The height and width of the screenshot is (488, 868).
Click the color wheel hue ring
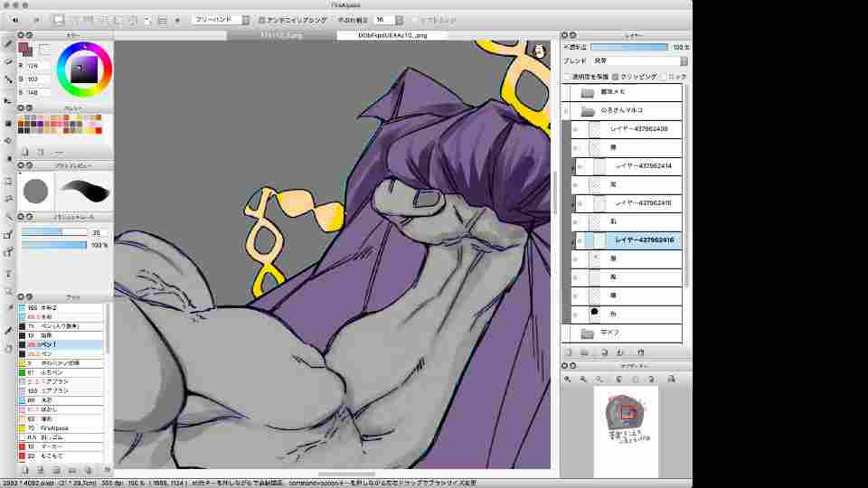(84, 45)
